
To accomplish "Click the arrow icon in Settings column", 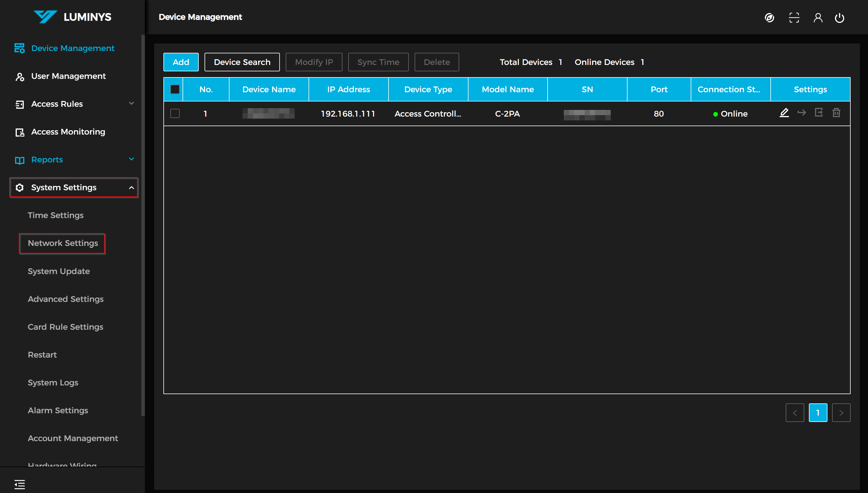I will coord(801,113).
